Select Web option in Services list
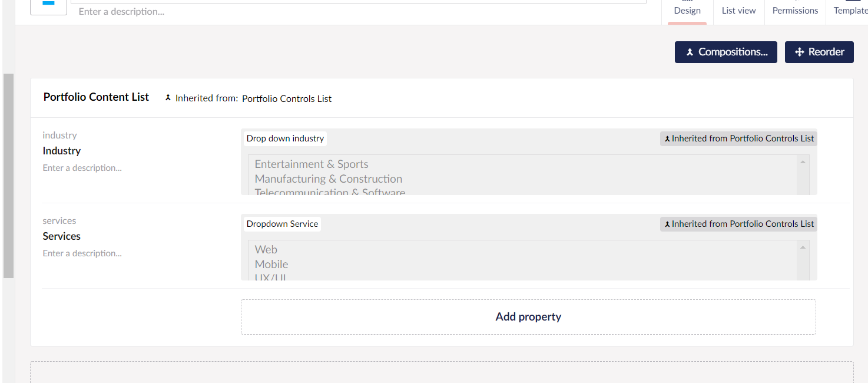This screenshot has width=868, height=383. 266,250
